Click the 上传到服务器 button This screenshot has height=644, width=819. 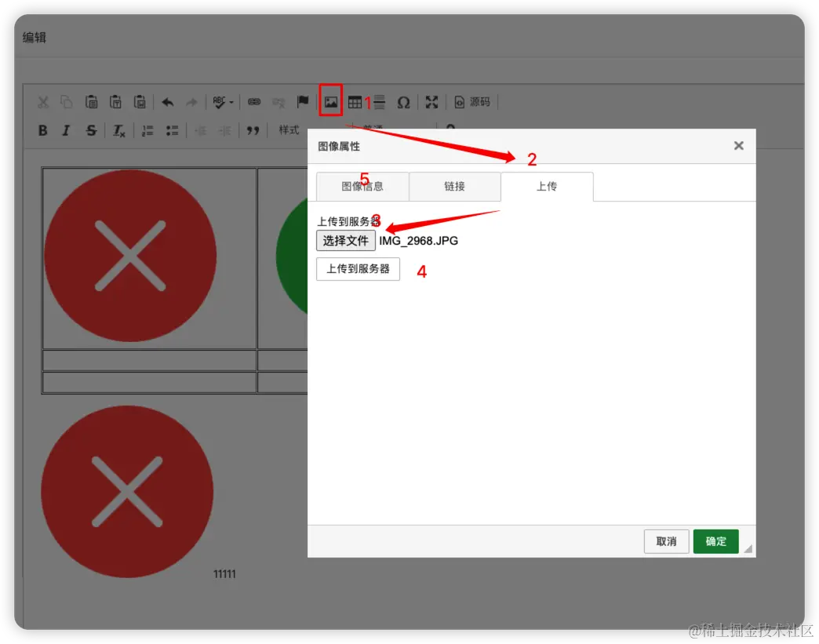(x=359, y=269)
